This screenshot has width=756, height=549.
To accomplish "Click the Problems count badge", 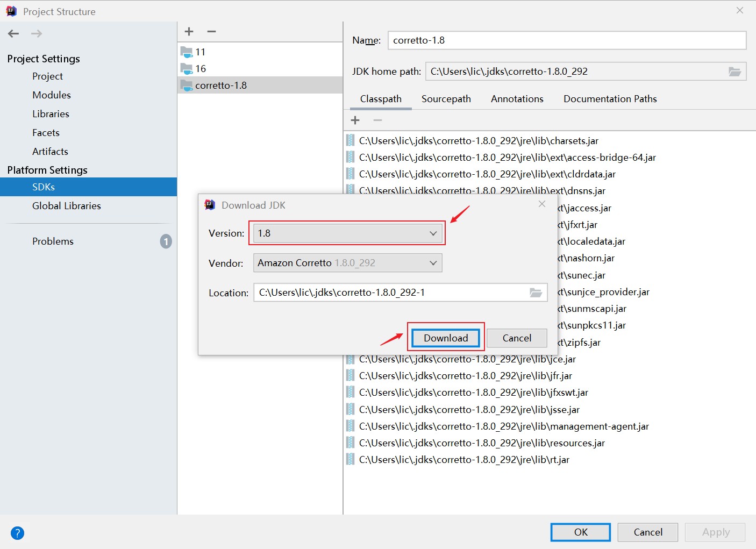I will [x=166, y=241].
